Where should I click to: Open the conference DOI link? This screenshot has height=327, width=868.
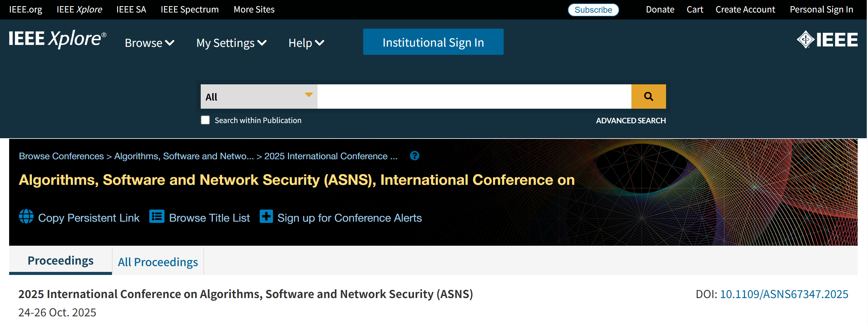pos(783,294)
